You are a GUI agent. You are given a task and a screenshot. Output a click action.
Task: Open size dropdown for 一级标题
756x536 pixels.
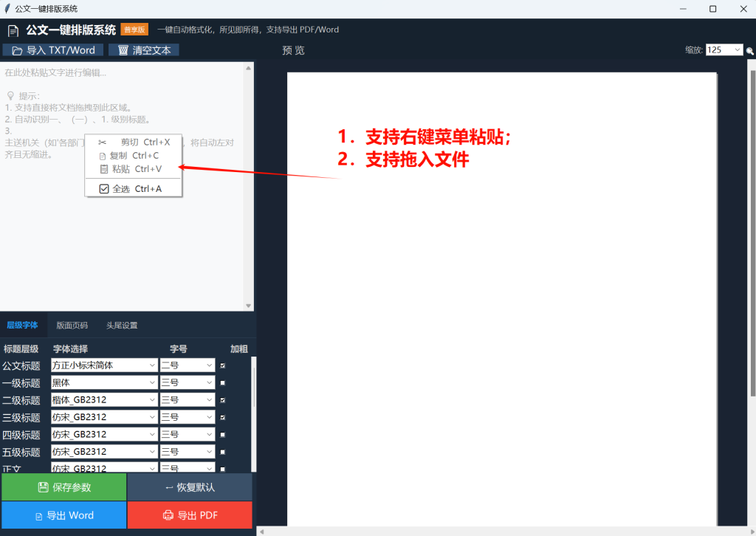point(188,382)
